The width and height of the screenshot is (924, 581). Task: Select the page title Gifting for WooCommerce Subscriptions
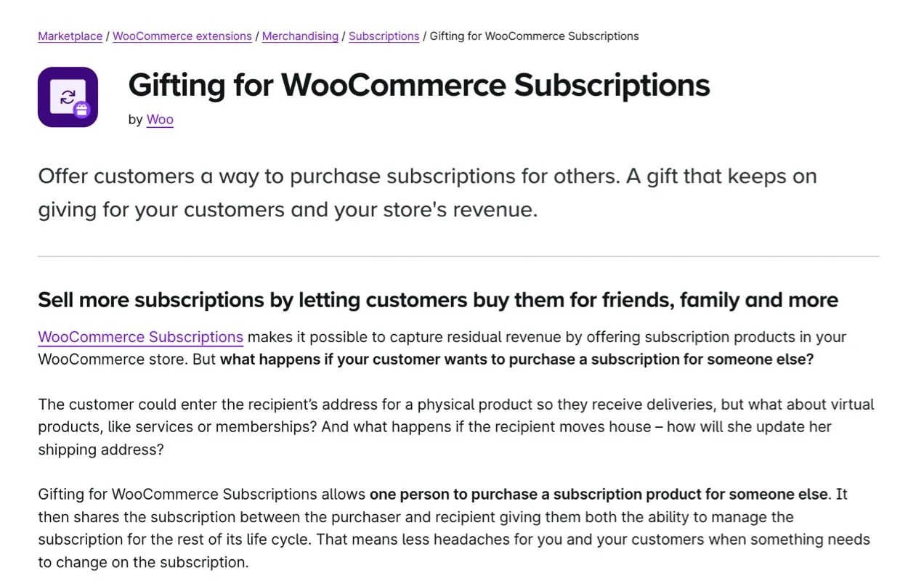click(x=418, y=85)
